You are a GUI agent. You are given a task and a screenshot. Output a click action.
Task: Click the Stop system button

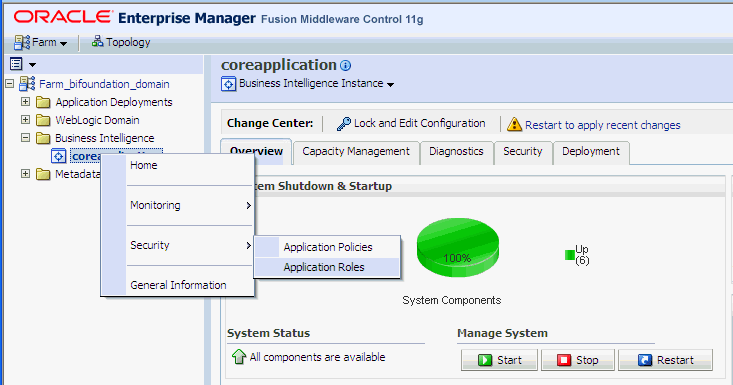click(578, 360)
